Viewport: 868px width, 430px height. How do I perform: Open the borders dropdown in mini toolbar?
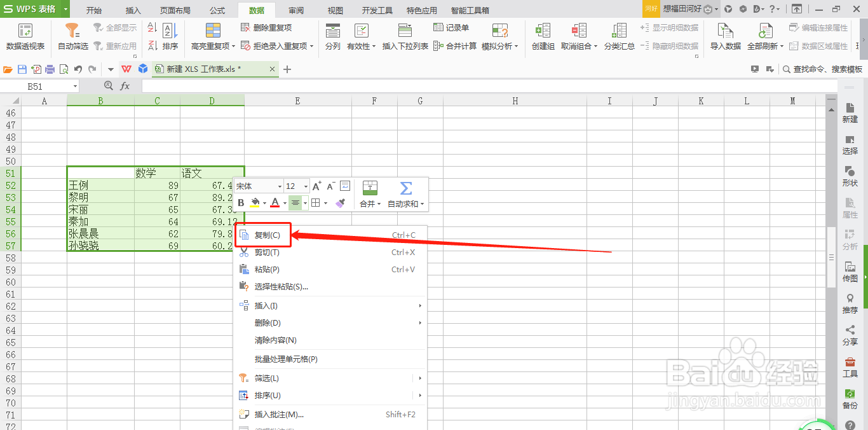326,204
